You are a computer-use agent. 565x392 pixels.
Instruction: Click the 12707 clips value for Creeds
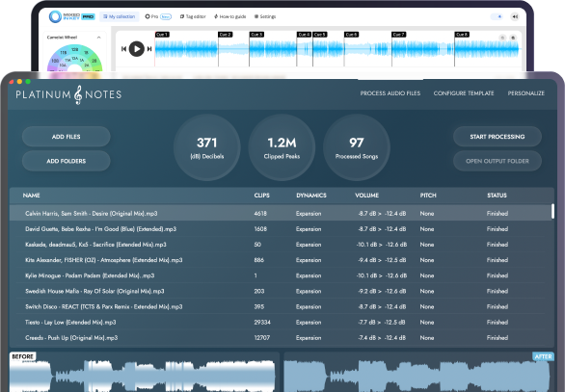click(x=261, y=338)
